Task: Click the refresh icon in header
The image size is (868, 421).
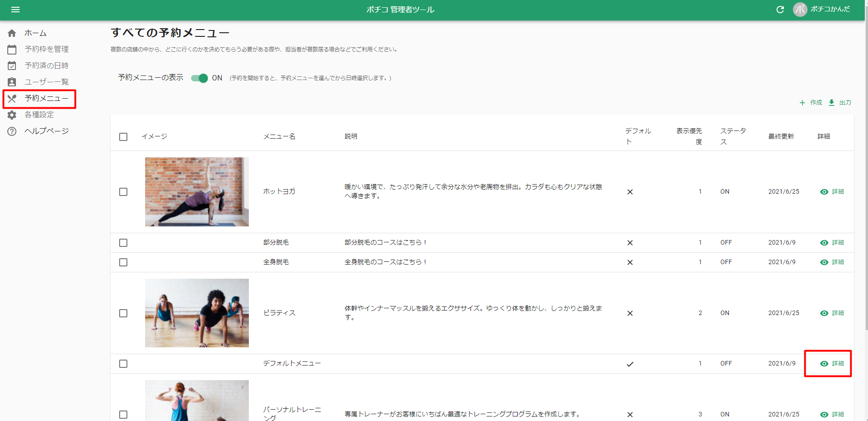Action: pos(780,10)
